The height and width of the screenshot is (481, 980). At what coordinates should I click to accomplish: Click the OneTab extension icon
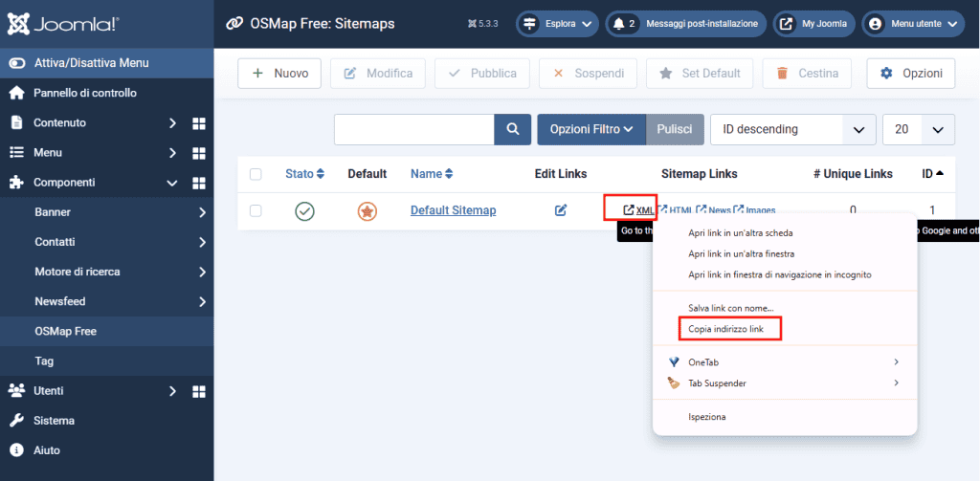(674, 362)
